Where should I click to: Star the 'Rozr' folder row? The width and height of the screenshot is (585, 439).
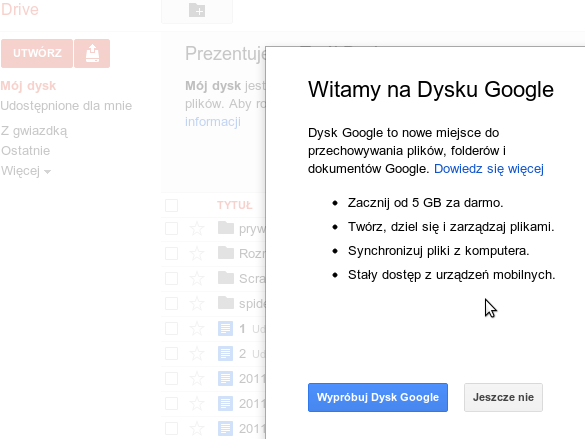point(197,253)
